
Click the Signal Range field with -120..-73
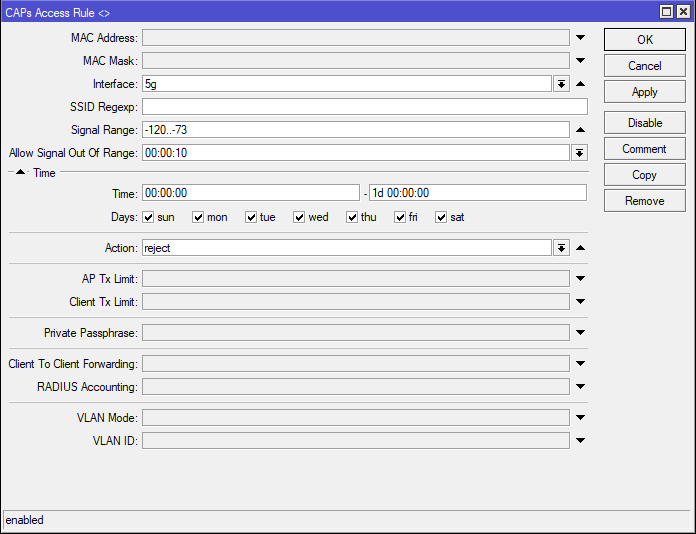[x=356, y=130]
